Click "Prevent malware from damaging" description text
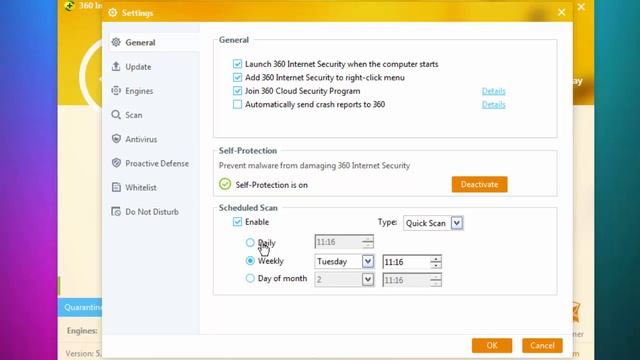 tap(314, 165)
